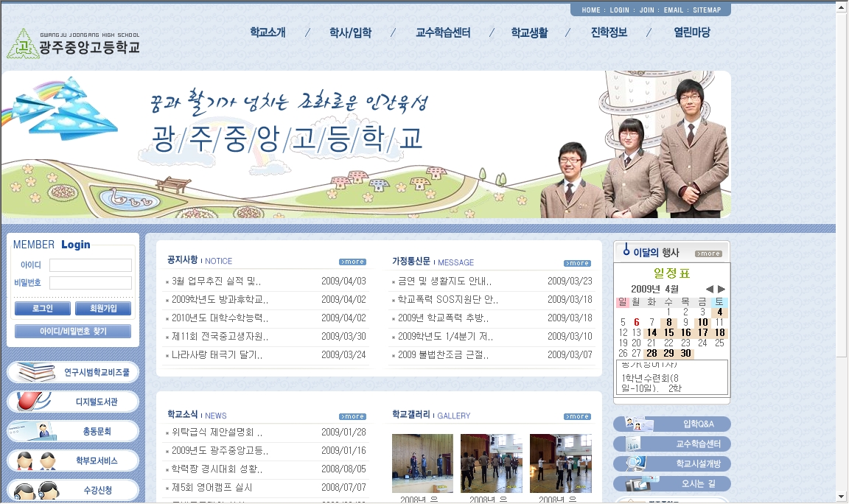849x504 pixels.
Task: Open the 학부모서비스 parents icon banner
Action: pyautogui.click(x=73, y=461)
